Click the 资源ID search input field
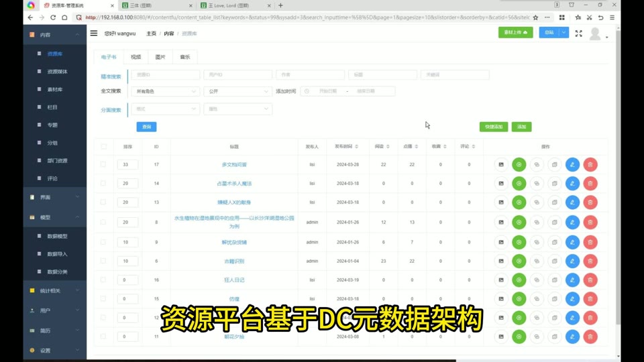 (166, 74)
